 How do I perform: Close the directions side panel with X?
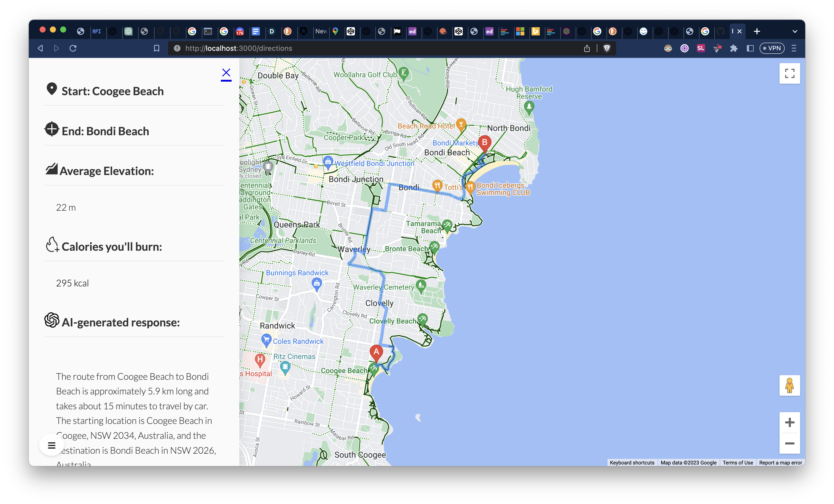pyautogui.click(x=226, y=73)
